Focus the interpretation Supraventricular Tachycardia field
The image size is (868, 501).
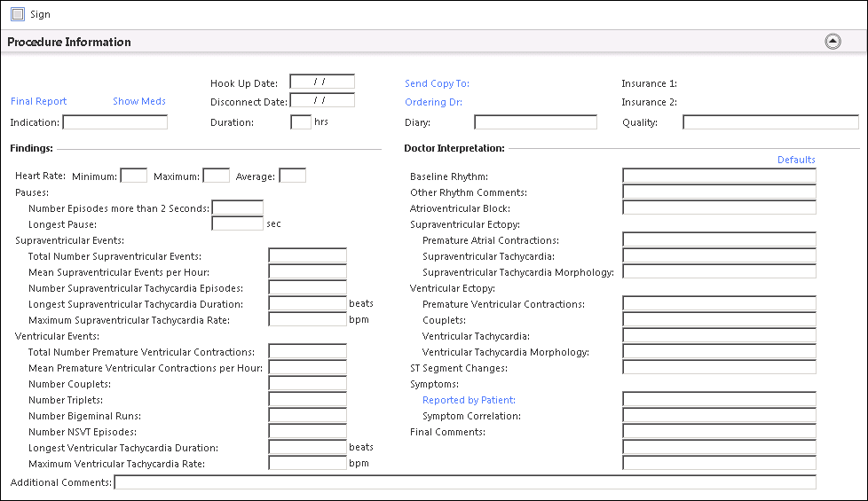[719, 255]
